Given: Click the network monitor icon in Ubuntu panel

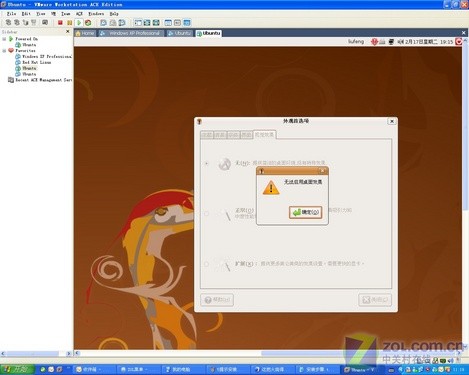Looking at the screenshot, I should click(x=391, y=42).
